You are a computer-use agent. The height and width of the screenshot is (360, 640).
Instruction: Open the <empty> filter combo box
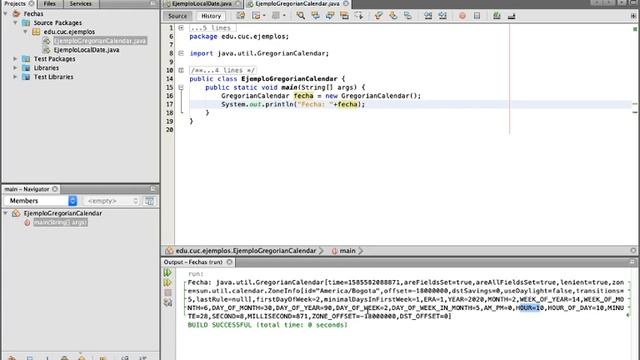[111, 201]
